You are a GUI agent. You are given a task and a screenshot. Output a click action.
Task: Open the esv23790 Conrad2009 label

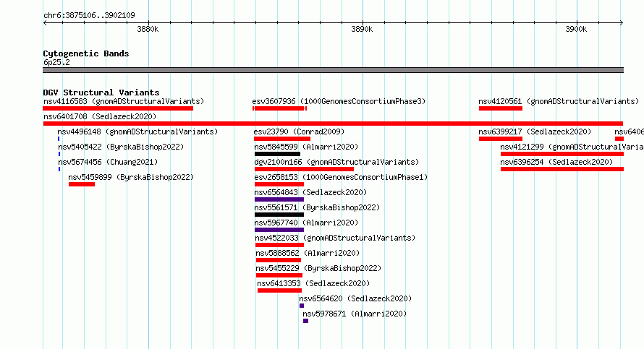299,132
